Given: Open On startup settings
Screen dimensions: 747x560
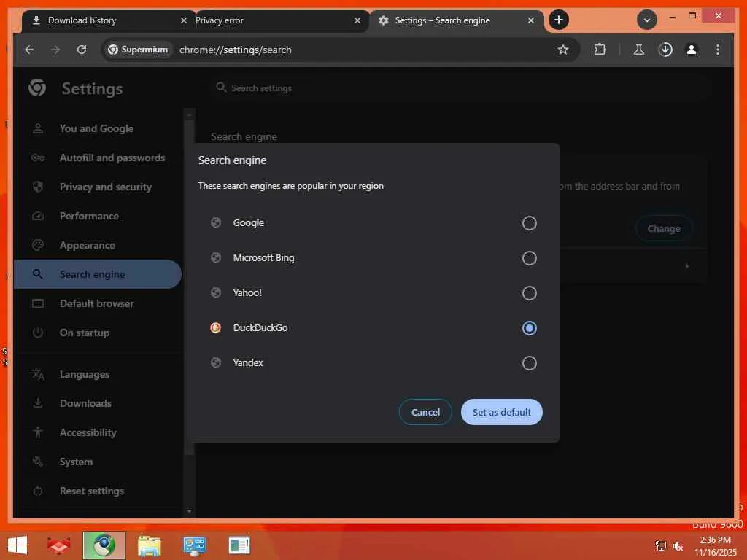Looking at the screenshot, I should tap(97, 332).
